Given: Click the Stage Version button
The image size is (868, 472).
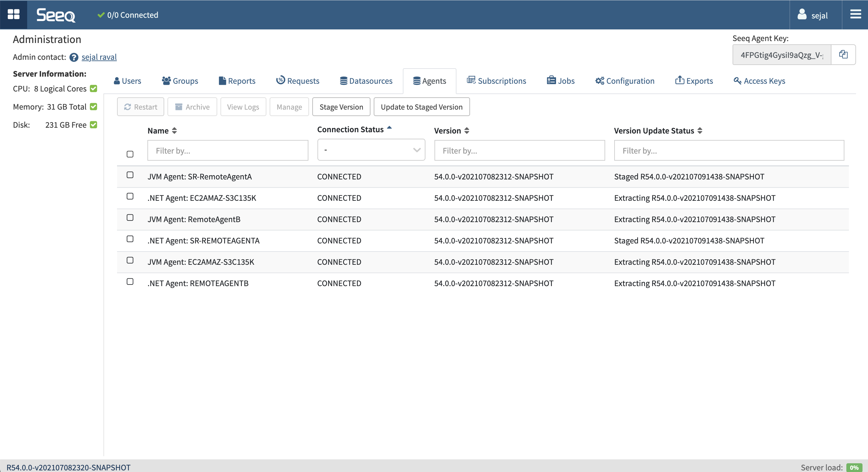Looking at the screenshot, I should click(341, 107).
